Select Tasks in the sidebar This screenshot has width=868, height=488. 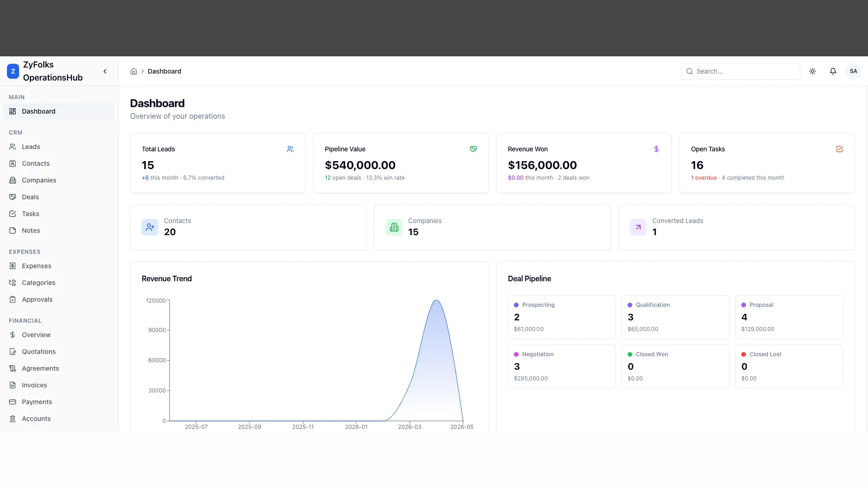(x=59, y=214)
